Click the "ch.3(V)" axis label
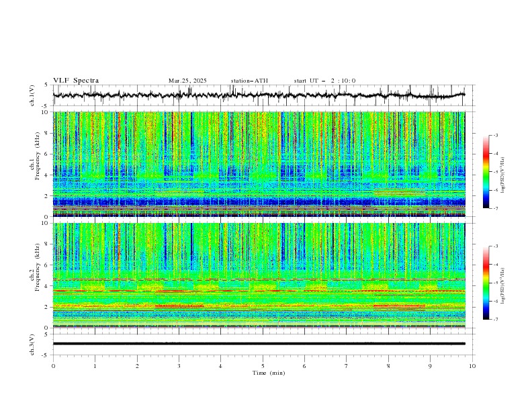 [32, 345]
